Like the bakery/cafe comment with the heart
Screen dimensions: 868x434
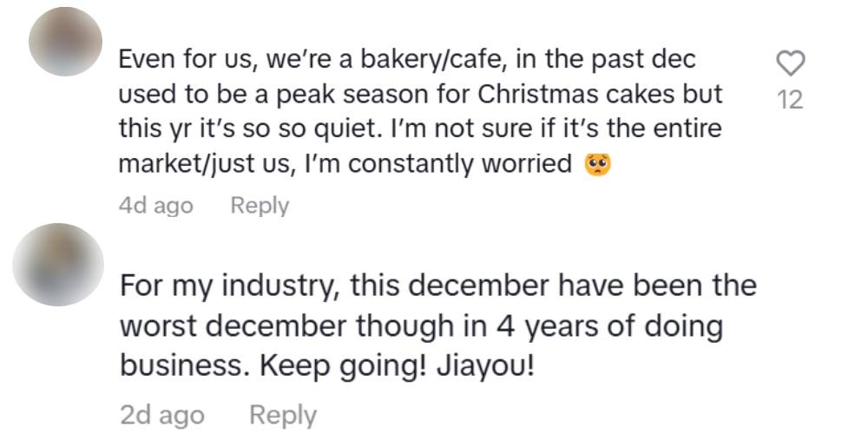point(790,63)
